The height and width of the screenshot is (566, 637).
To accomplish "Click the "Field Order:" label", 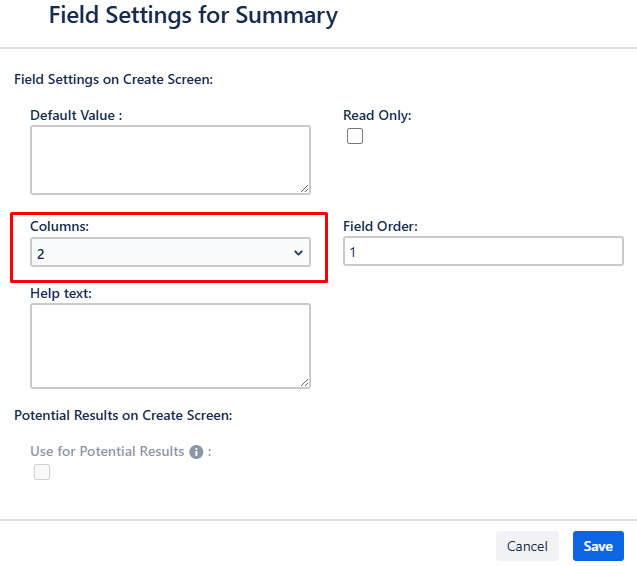I will (x=380, y=226).
